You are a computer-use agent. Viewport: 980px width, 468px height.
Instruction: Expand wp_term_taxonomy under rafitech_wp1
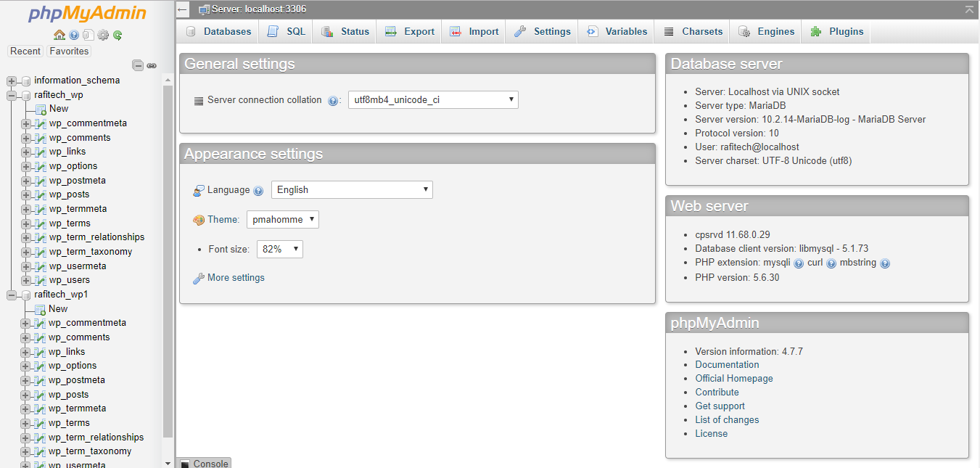pyautogui.click(x=26, y=451)
